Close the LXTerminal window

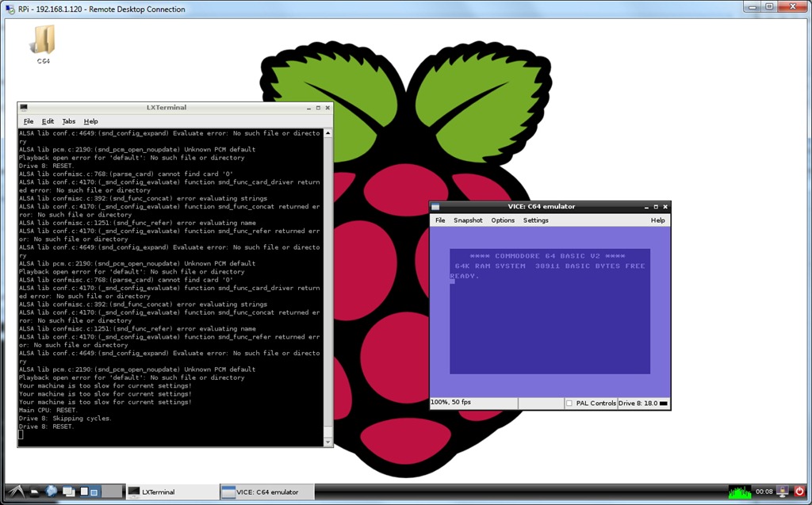click(x=327, y=108)
